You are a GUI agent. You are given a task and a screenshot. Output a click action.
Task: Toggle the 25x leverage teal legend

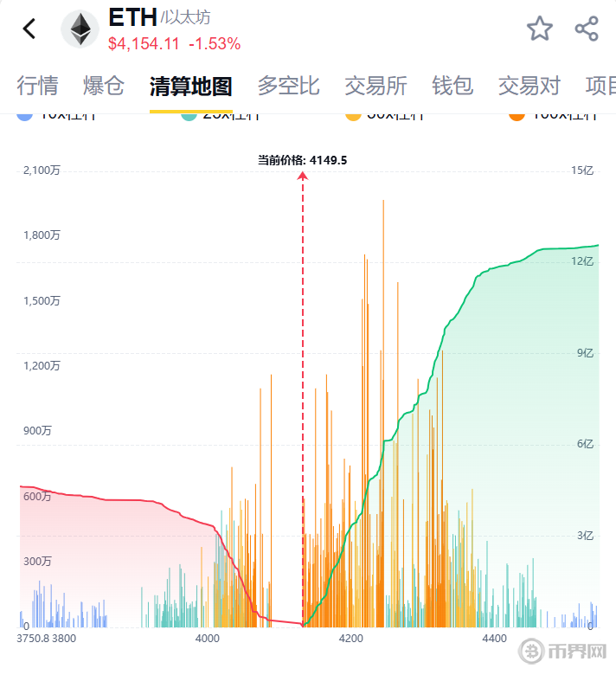click(x=218, y=116)
